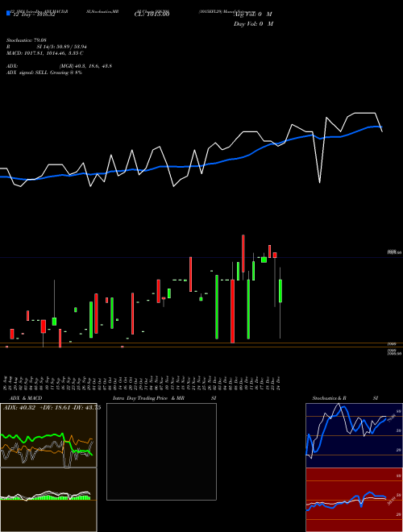Click the 'CL: 1015.00' closing price label

pyautogui.click(x=152, y=15)
